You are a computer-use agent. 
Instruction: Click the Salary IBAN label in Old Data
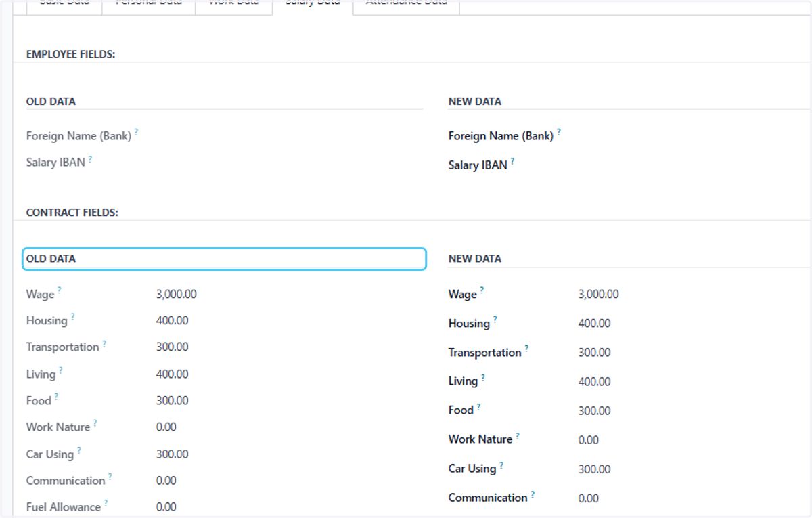pos(55,162)
